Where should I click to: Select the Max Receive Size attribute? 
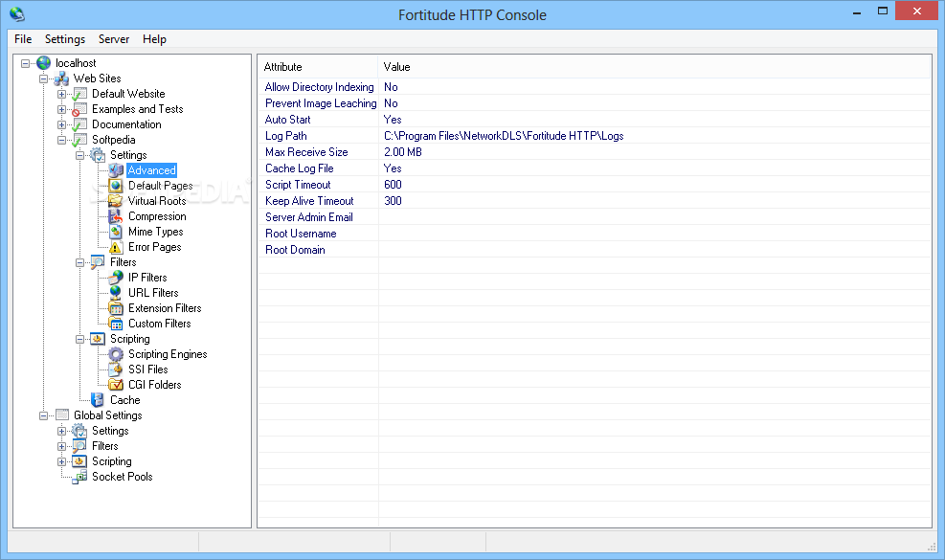[x=306, y=152]
